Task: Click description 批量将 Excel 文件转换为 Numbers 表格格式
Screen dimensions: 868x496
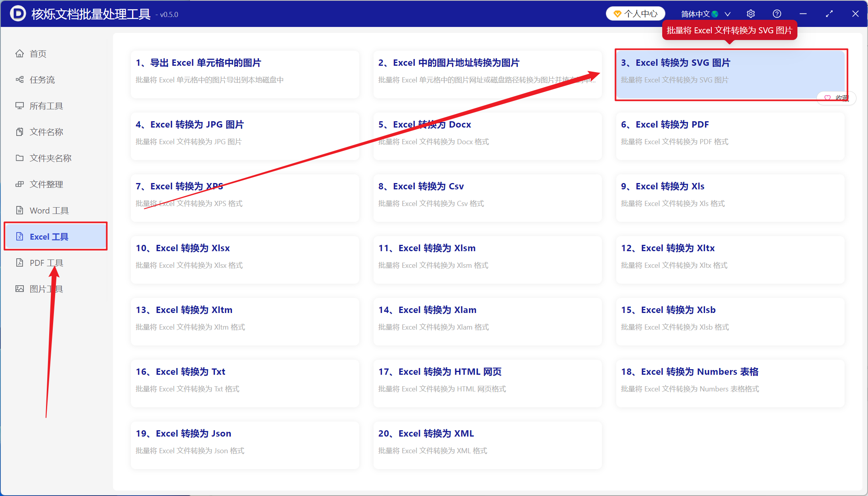Action: (690, 389)
